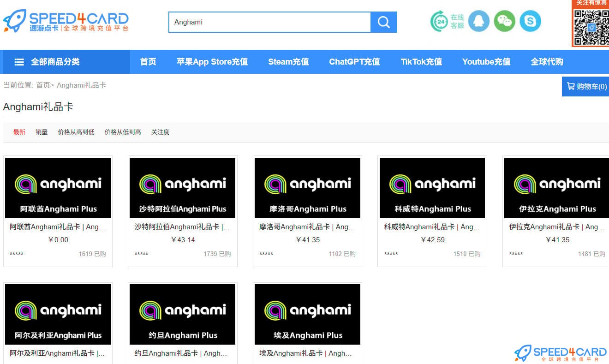Open the WeChat chat icon

click(505, 21)
